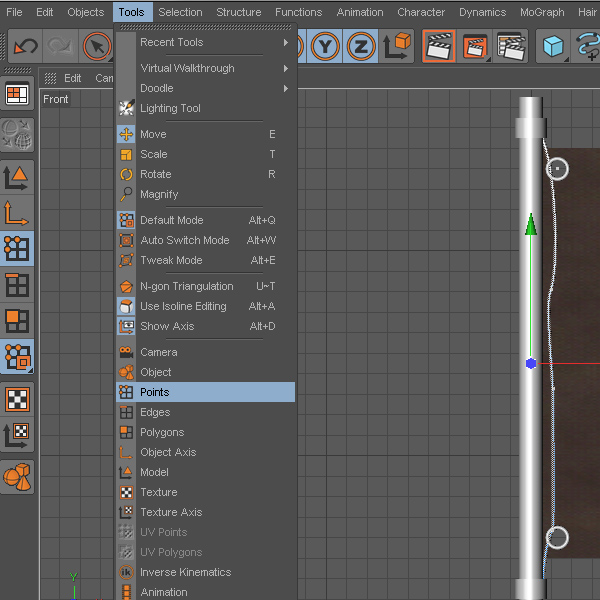This screenshot has height=600, width=600.
Task: Enable Default Mode in Tools menu
Action: click(205, 220)
